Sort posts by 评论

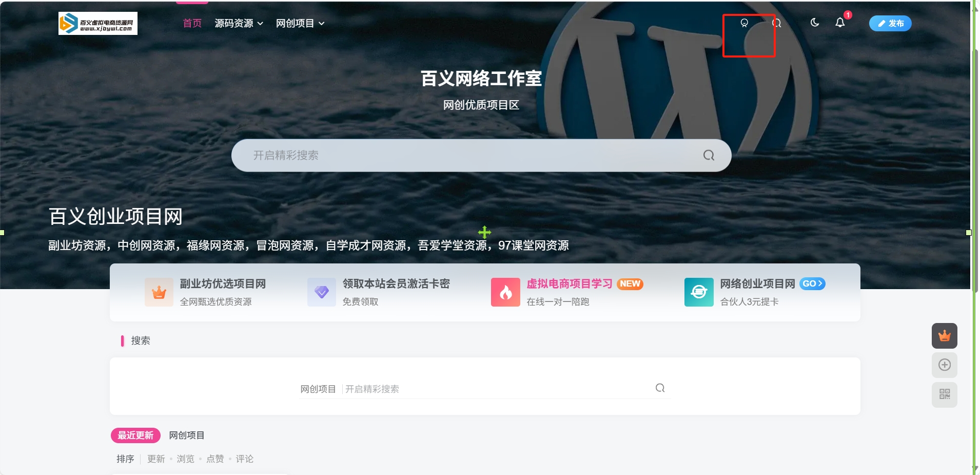[245, 459]
